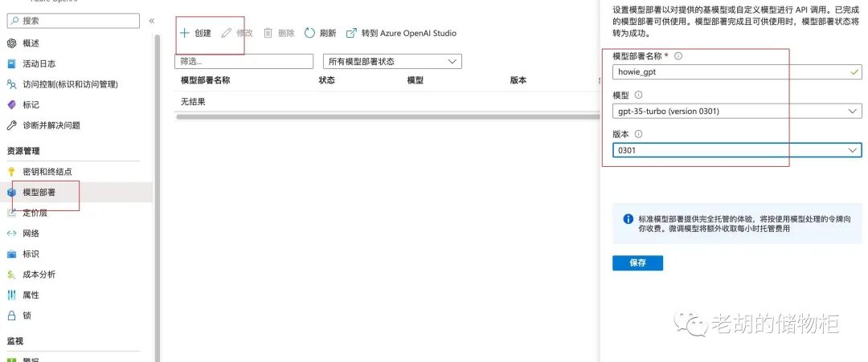Click the 密钥和终结点 key icon
This screenshot has width=868, height=362.
click(11, 172)
